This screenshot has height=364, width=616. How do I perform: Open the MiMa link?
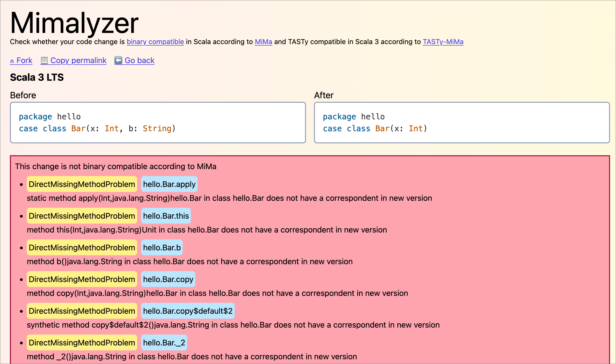point(263,42)
